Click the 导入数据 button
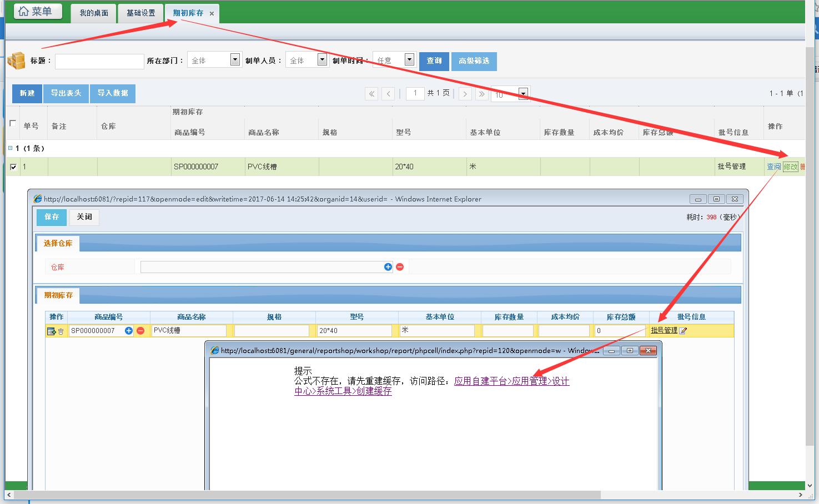The width and height of the screenshot is (819, 504). (x=113, y=93)
